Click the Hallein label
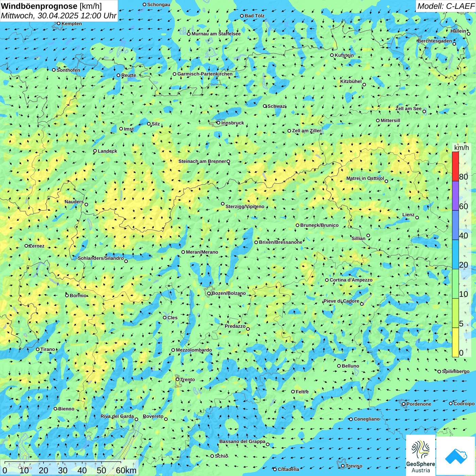The image size is (476, 476). 458,31
